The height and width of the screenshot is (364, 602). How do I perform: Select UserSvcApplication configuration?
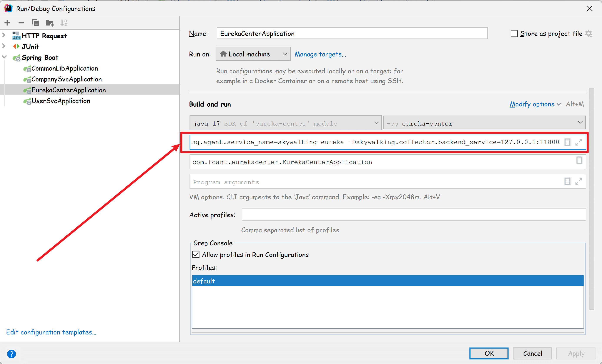pyautogui.click(x=61, y=101)
